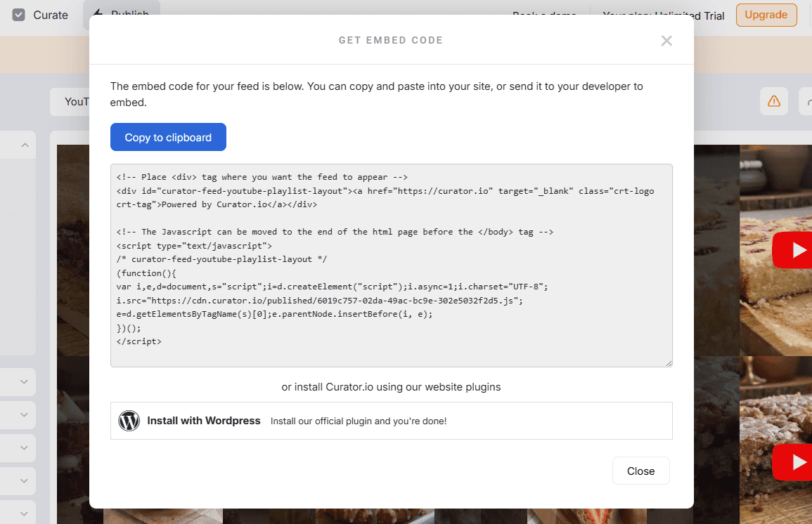Click the Upgrade button

click(x=766, y=15)
